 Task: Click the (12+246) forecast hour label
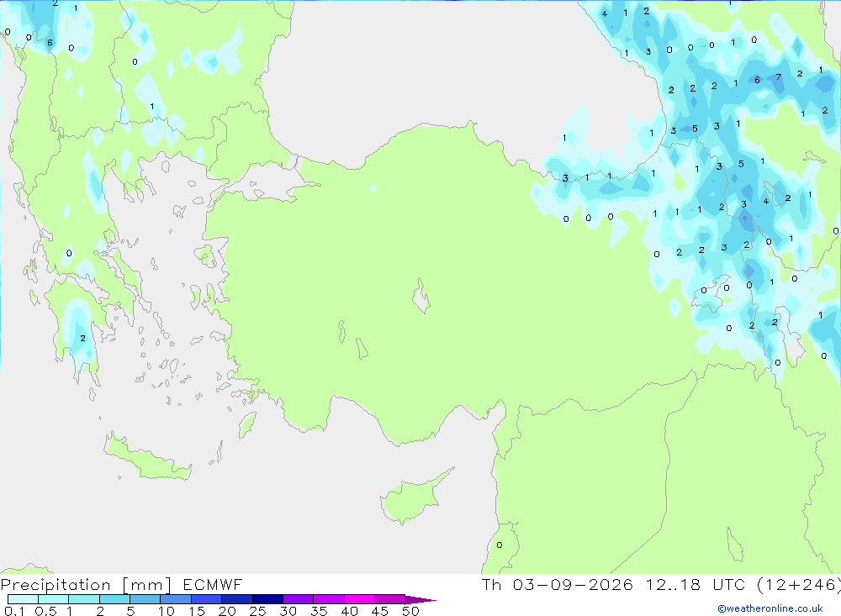[799, 585]
